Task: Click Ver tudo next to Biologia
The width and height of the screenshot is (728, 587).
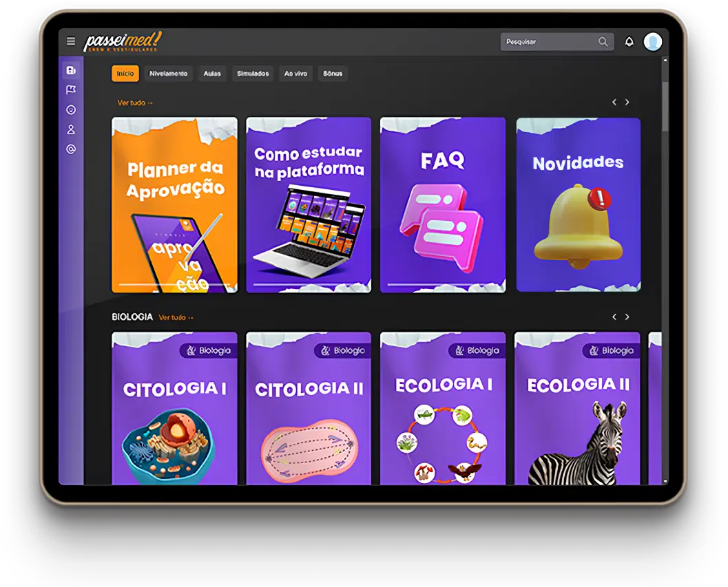Action: coord(176,318)
